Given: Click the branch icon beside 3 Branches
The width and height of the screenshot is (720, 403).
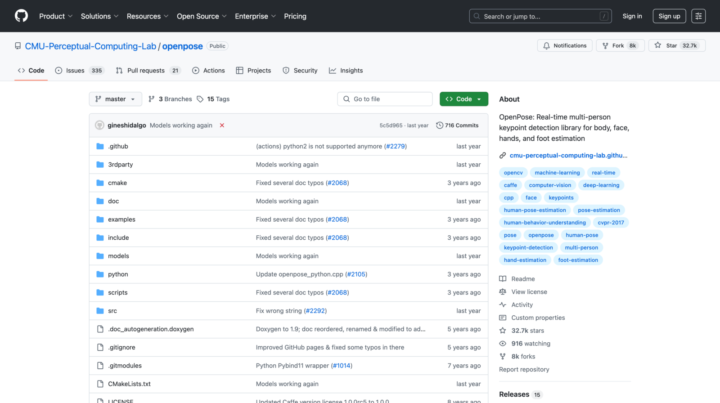Looking at the screenshot, I should click(x=152, y=99).
